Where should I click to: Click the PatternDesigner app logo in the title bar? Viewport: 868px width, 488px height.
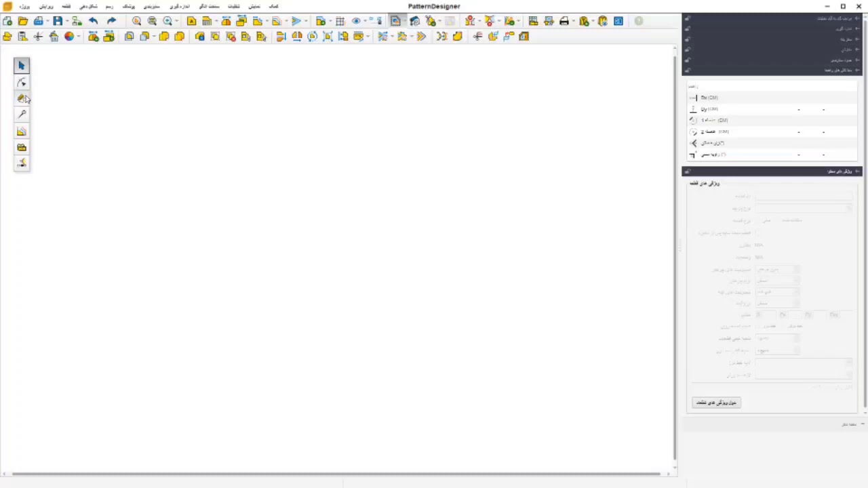7,6
